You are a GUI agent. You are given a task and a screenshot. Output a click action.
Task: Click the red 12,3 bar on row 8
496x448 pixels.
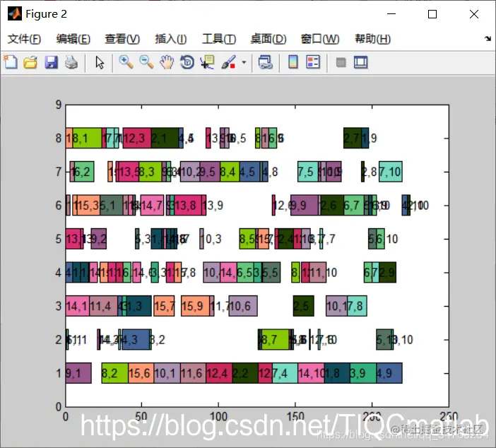click(137, 138)
